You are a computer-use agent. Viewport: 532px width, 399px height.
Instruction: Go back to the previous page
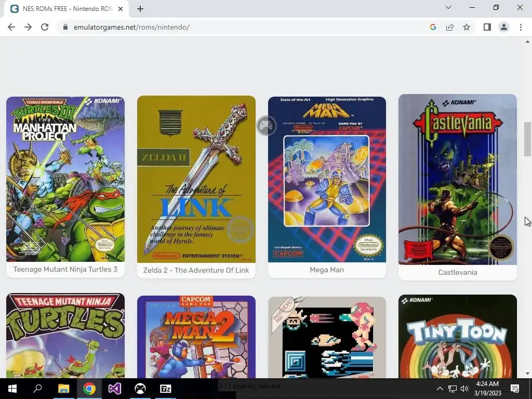click(11, 27)
